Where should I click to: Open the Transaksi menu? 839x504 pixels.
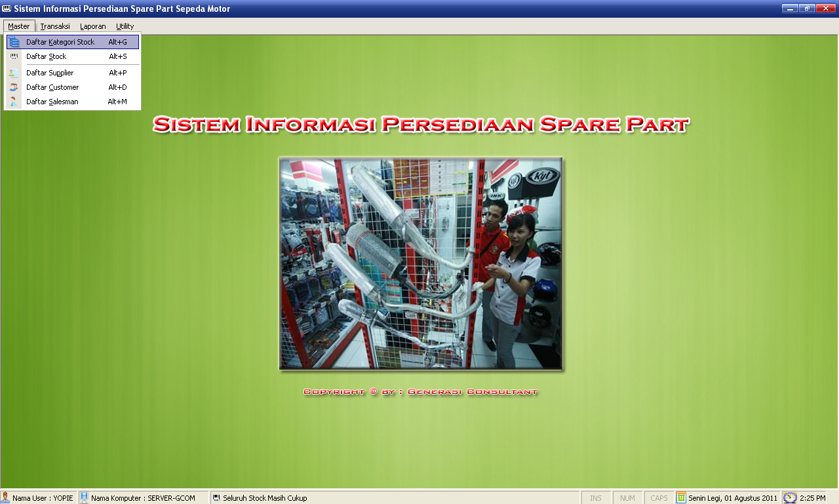55,26
